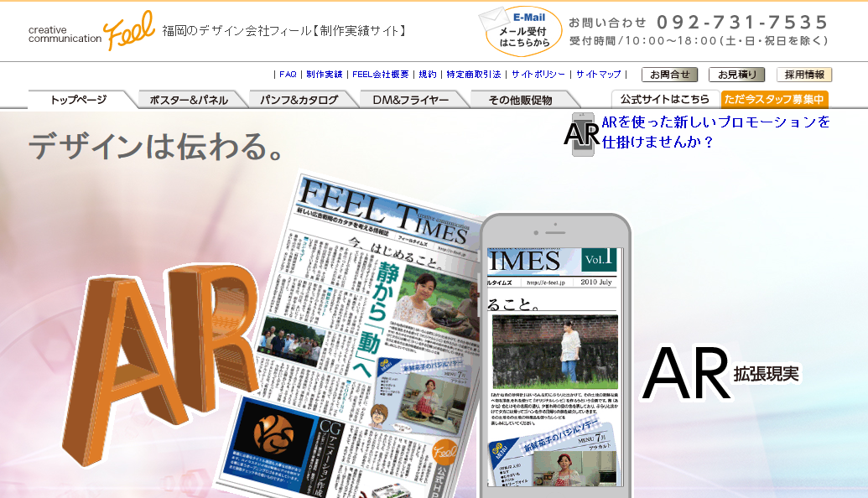
Task: Open the 採用情報 button
Action: pos(804,75)
